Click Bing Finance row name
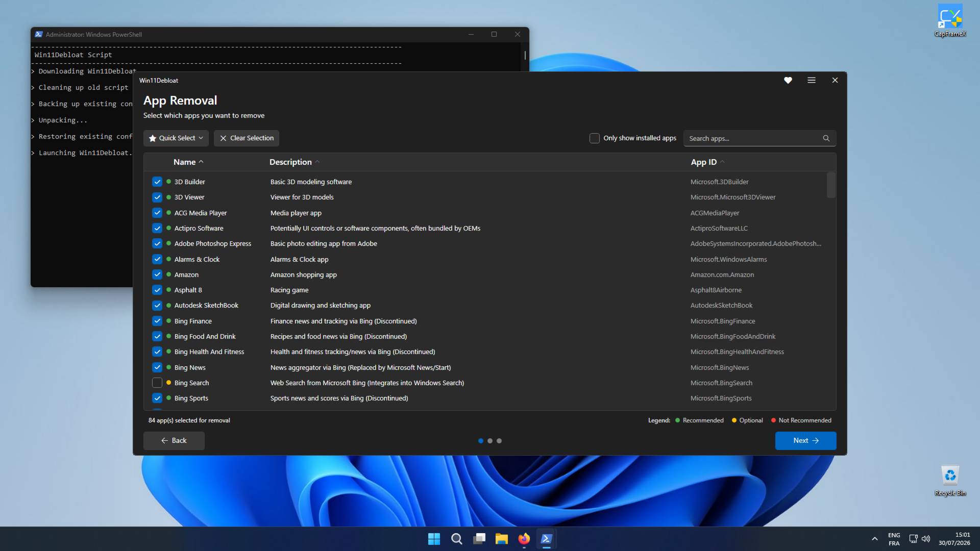The width and height of the screenshot is (980, 551). pyautogui.click(x=193, y=321)
